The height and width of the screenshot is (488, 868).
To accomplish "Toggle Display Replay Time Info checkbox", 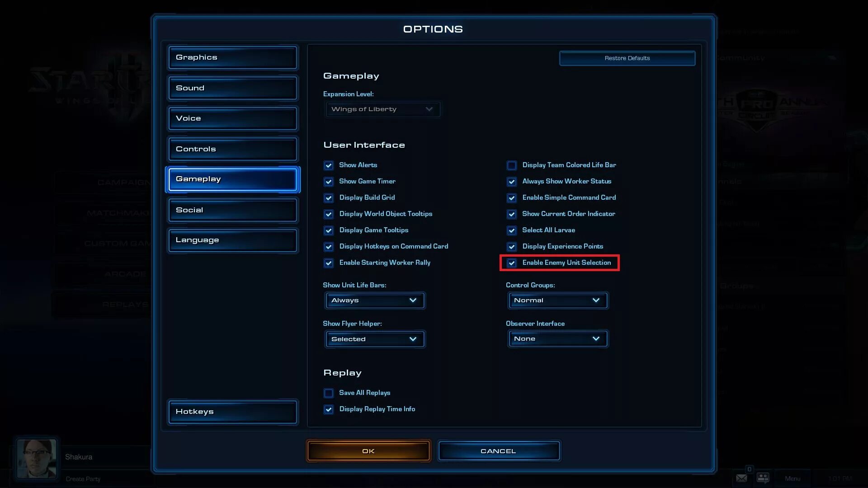I will [x=329, y=409].
